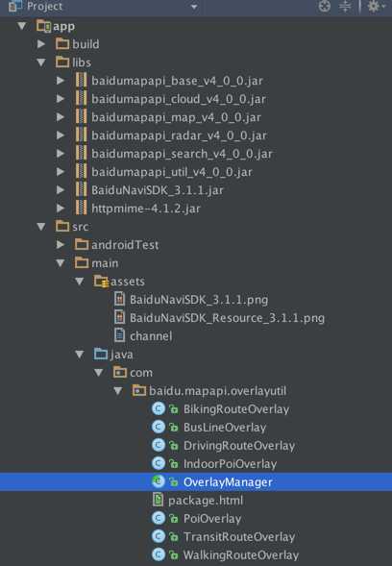Viewport: 392px width, 566px height.
Task: Click class icon of TransitRouteOverlay
Action: 159,536
